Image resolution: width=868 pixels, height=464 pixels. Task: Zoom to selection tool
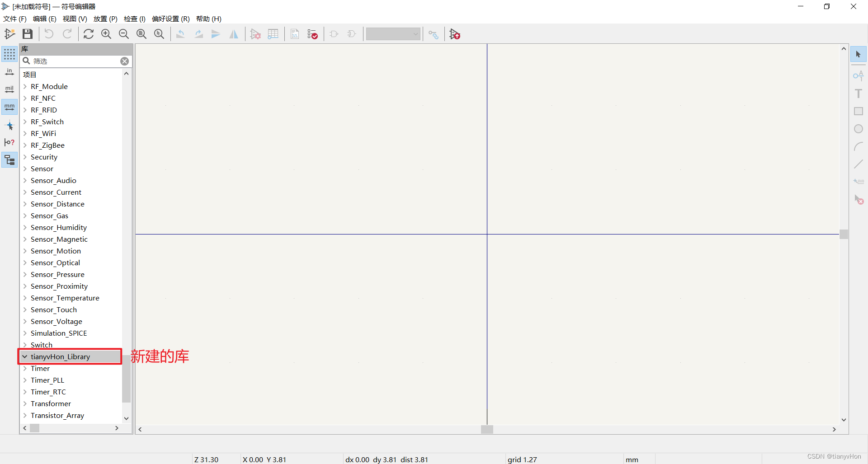[x=159, y=34]
